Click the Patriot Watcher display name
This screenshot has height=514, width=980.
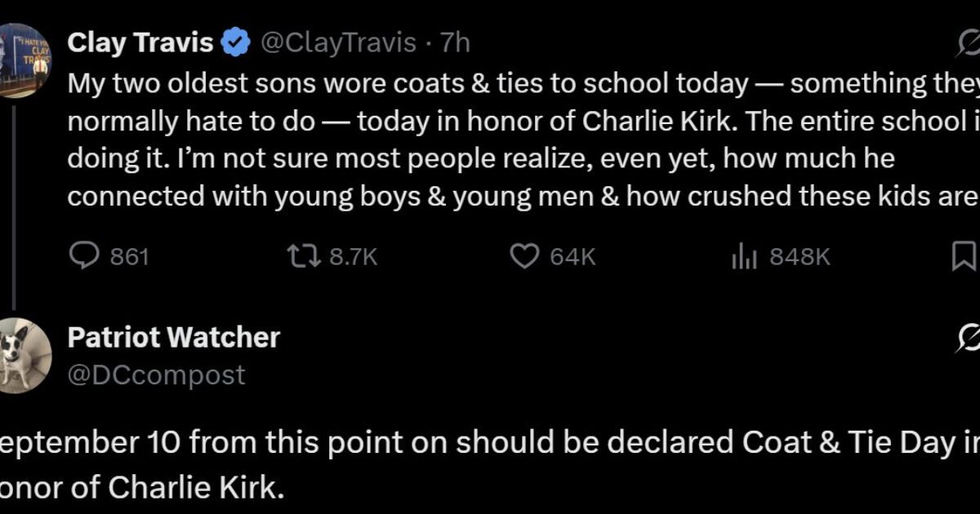(173, 338)
